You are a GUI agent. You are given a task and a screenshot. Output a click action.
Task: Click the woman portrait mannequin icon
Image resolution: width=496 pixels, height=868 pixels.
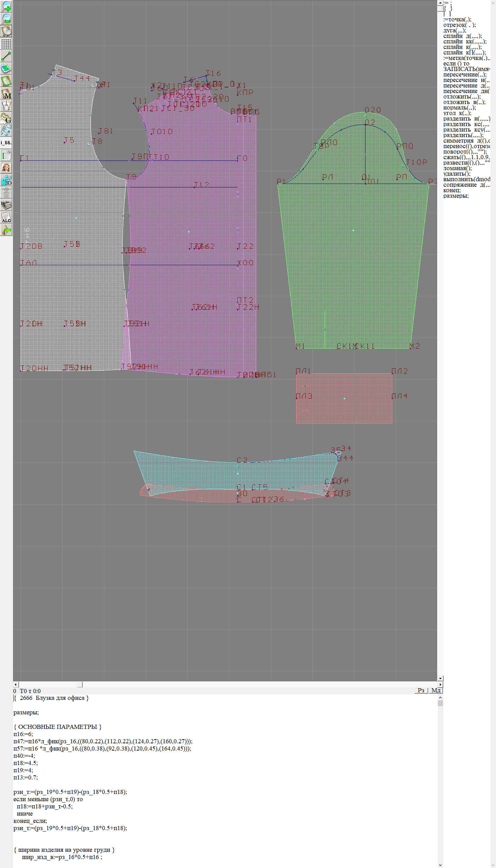pos(6,168)
